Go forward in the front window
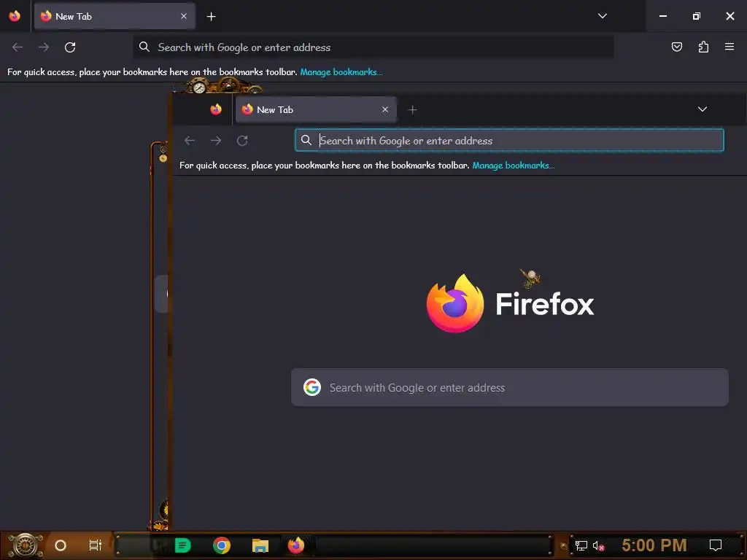Viewport: 747px width, 560px height. coord(216,141)
